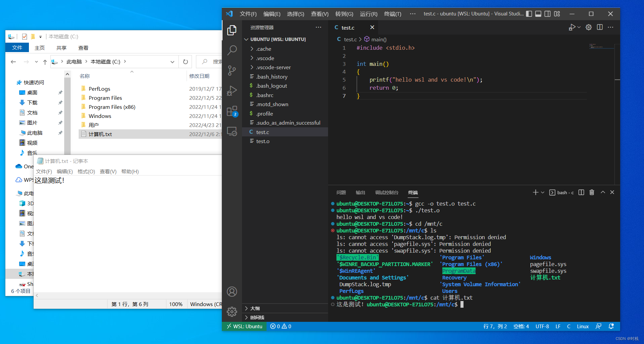644x344 pixels.
Task: Click the minimap in the code editor
Action: point(602,47)
